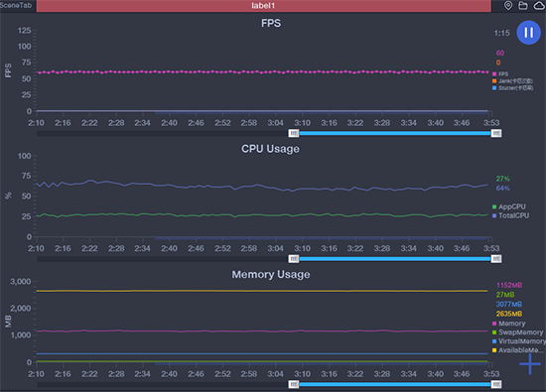Toggle AppCPU series in the legend
Screen dimensions: 546x392
508,206
